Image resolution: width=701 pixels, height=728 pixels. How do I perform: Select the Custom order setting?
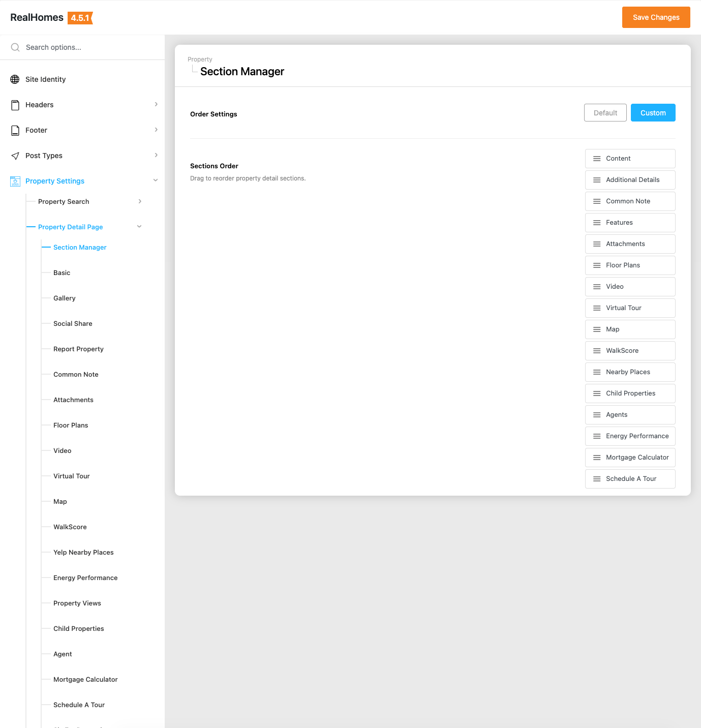pyautogui.click(x=653, y=113)
